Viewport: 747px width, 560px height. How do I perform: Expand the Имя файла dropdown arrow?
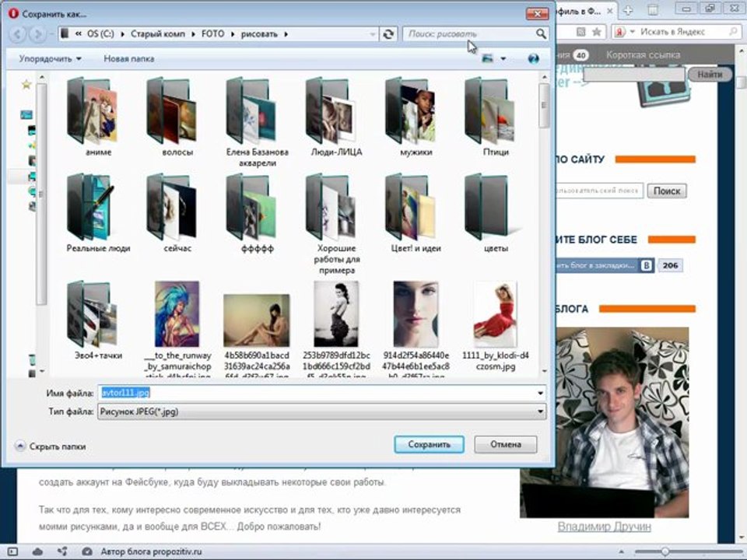click(x=540, y=394)
